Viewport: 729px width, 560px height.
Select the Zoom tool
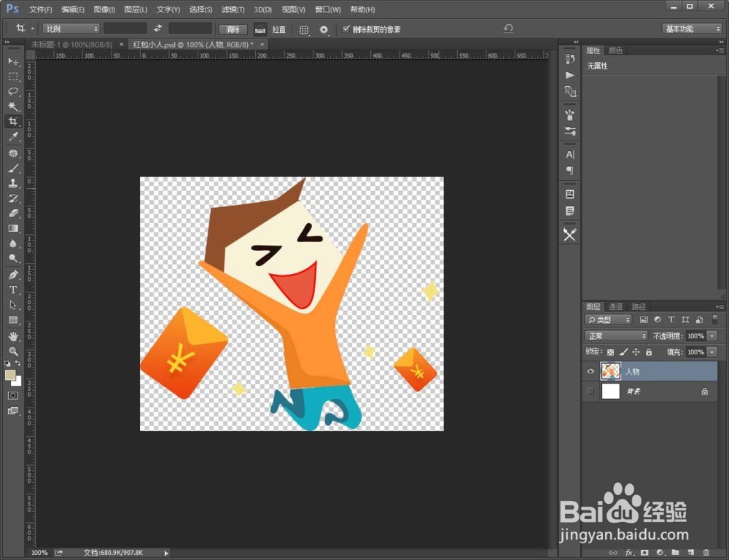13,351
